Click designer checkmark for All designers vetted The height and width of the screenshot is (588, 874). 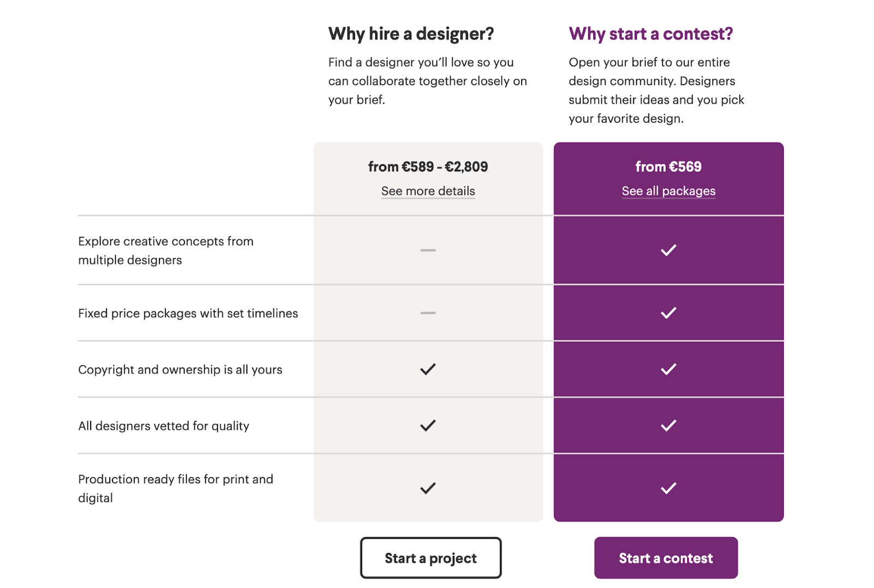pyautogui.click(x=428, y=425)
